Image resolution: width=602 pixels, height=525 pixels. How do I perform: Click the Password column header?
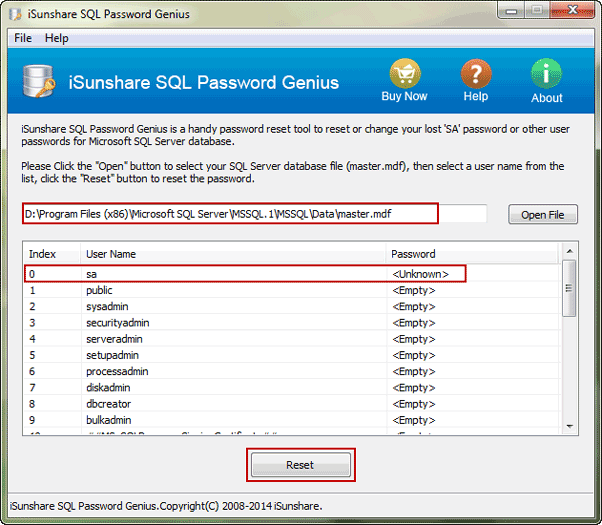(472, 254)
